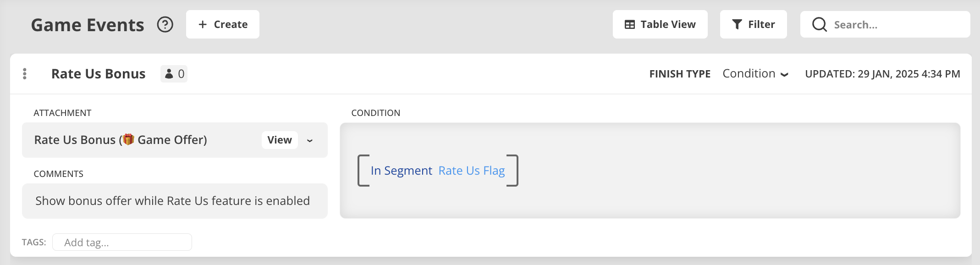Open the Rate Us Flag segment link
This screenshot has height=265, width=980.
(471, 171)
